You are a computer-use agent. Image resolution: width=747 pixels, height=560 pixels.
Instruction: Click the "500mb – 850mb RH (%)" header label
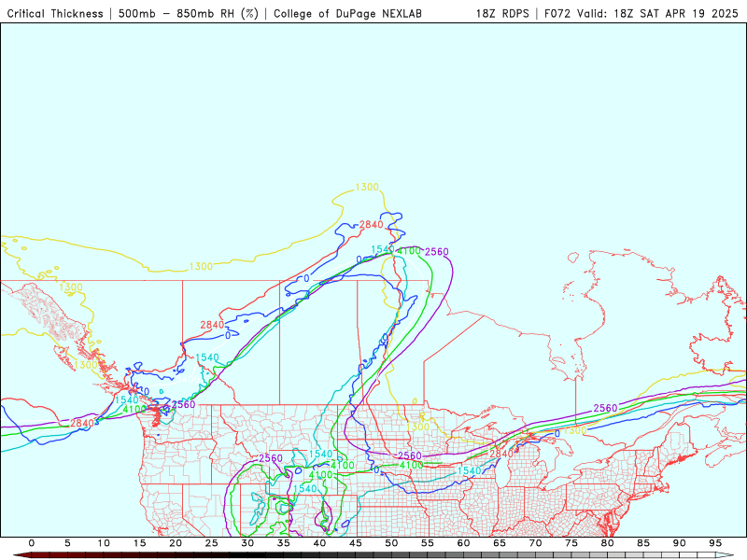pos(189,13)
